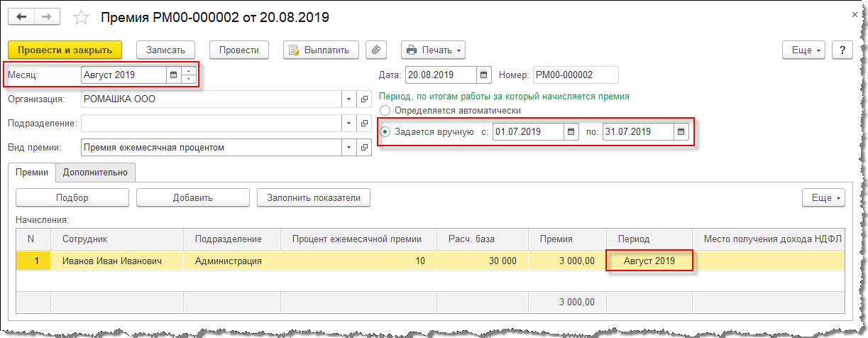Open the table's Еще menu
The width and height of the screenshot is (868, 338).
click(x=823, y=197)
